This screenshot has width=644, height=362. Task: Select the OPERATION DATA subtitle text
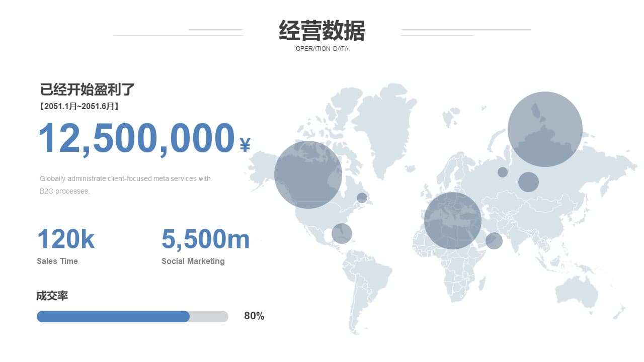click(x=321, y=49)
